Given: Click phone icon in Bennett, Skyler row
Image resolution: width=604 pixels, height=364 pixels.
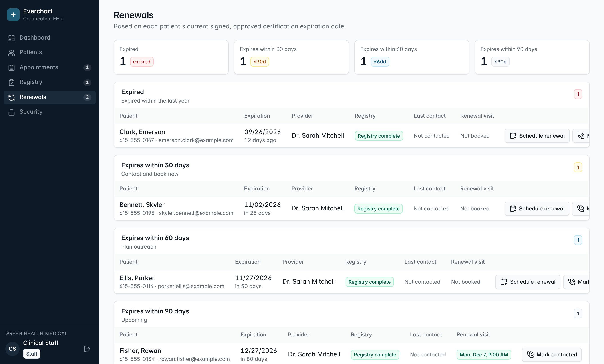Looking at the screenshot, I should pyautogui.click(x=580, y=208).
